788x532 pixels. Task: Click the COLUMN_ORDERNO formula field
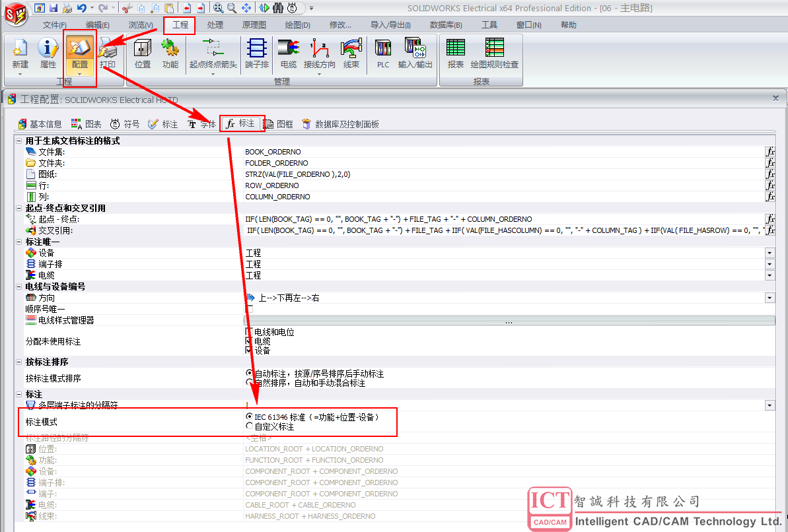click(x=504, y=197)
